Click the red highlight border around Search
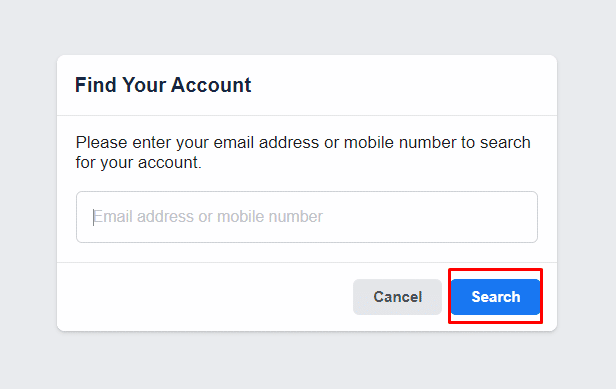This screenshot has height=389, width=616. [x=495, y=270]
